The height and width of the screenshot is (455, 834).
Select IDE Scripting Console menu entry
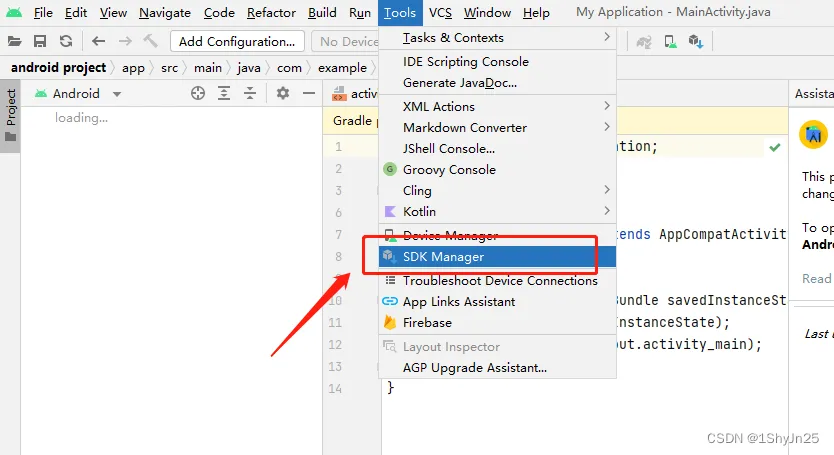(497, 62)
